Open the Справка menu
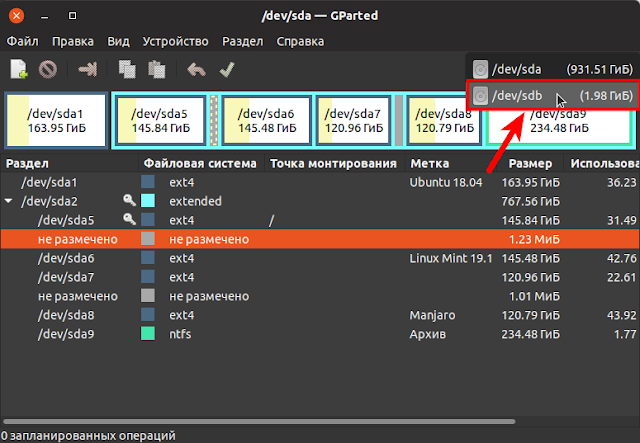The width and height of the screenshot is (640, 443). click(x=300, y=41)
